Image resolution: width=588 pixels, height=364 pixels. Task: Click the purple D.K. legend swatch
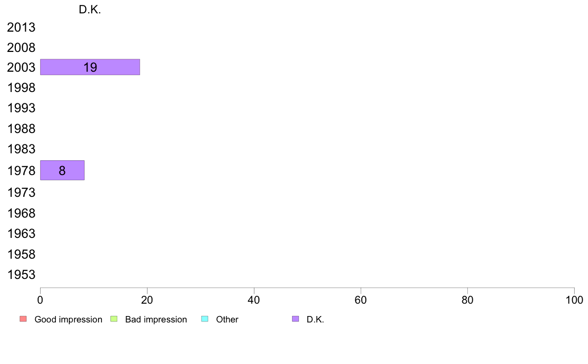pyautogui.click(x=295, y=319)
